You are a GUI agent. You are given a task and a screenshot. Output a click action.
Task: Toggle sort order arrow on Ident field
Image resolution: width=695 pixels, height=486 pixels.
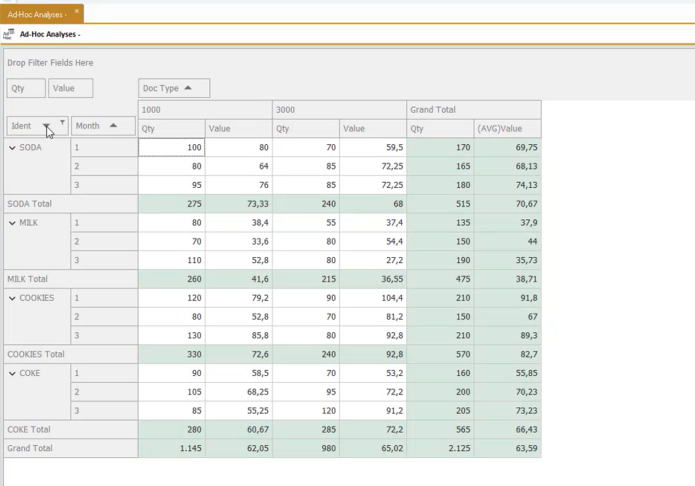[x=46, y=126]
